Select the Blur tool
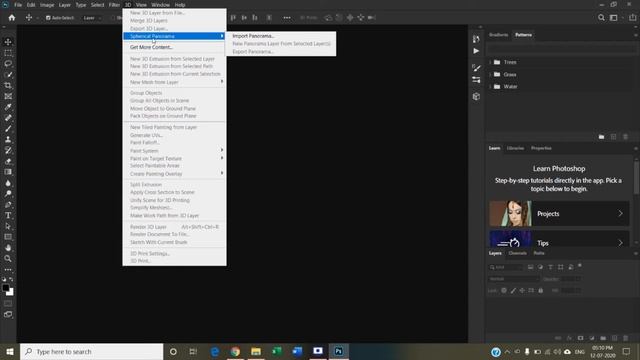 pyautogui.click(x=8, y=183)
